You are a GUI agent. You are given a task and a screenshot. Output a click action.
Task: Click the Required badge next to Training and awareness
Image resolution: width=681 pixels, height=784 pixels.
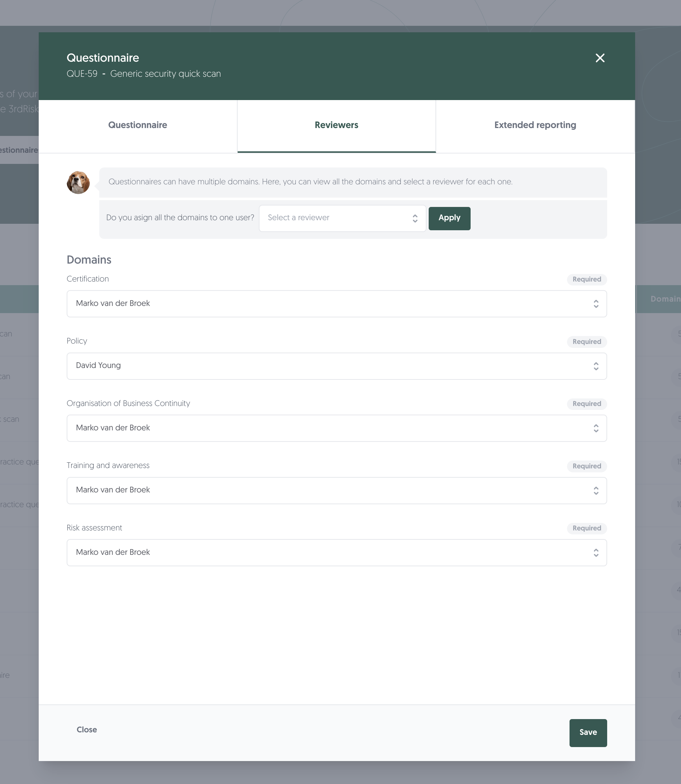587,466
